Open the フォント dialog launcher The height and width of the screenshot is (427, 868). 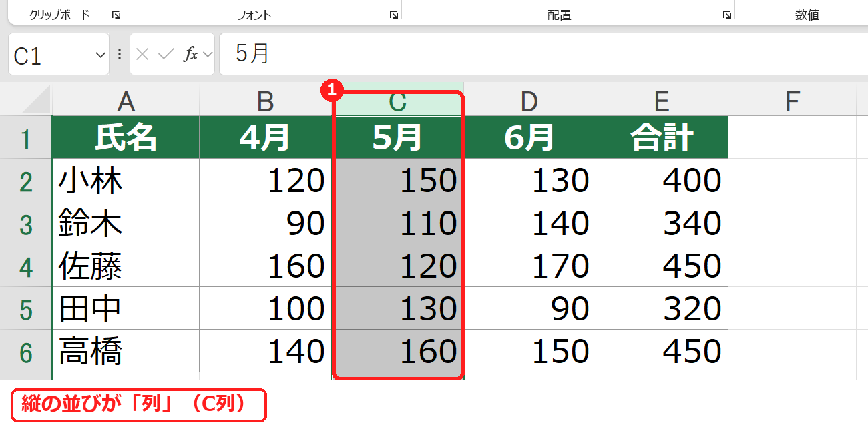[x=394, y=15]
